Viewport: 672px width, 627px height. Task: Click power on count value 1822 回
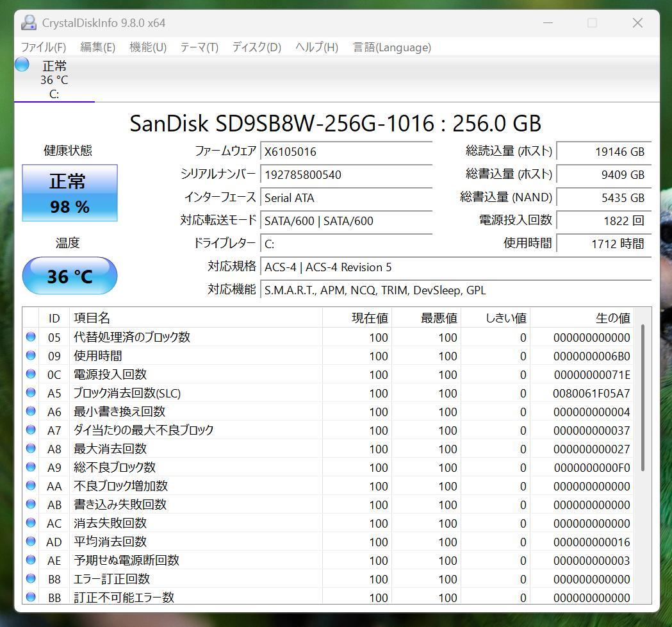(604, 221)
